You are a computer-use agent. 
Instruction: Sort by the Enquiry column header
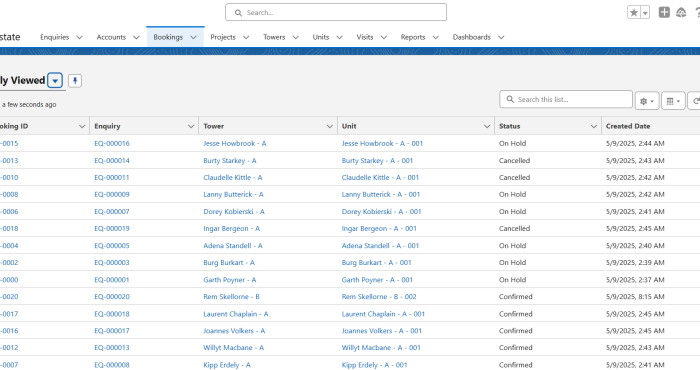(107, 126)
